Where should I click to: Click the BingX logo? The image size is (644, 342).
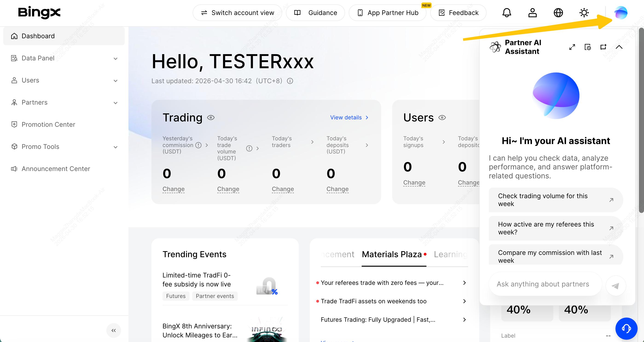39,12
